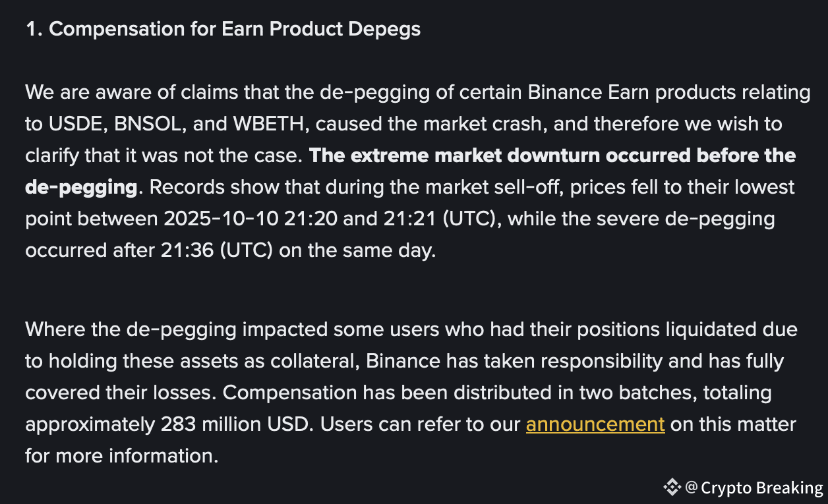
Task: Open the yellow announcement hyperlink
Action: click(x=595, y=424)
